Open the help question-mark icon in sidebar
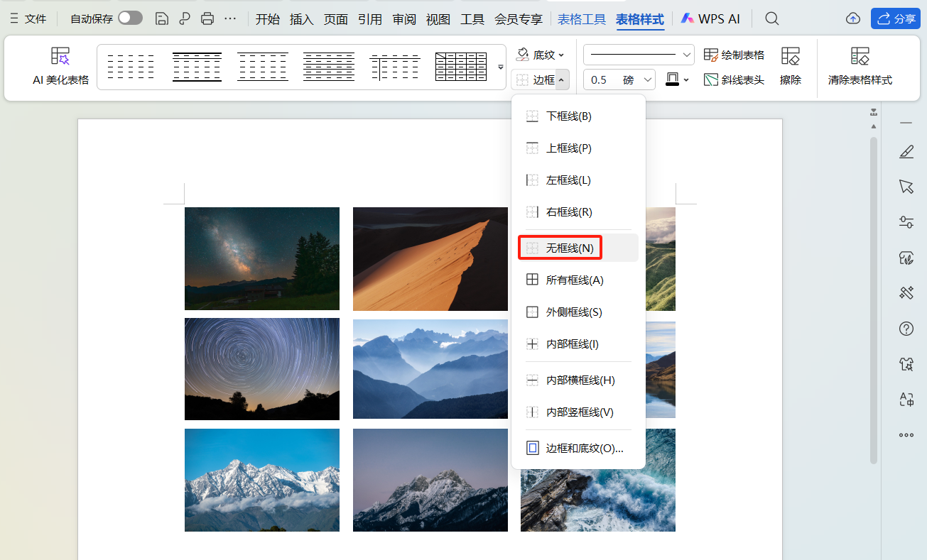 point(906,329)
